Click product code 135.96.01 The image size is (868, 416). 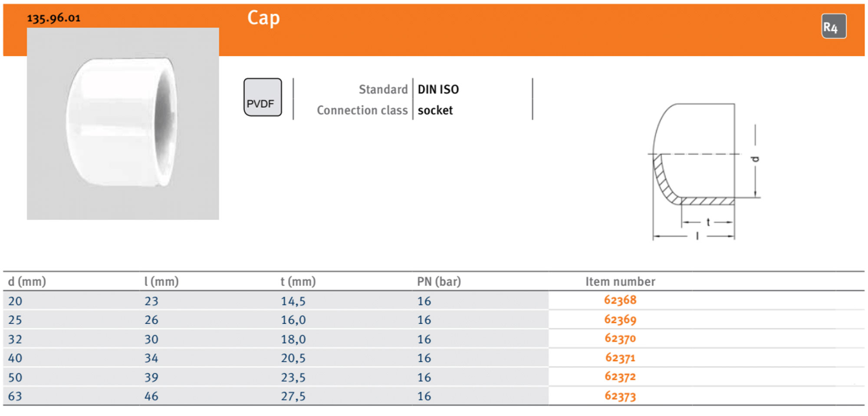(x=54, y=18)
